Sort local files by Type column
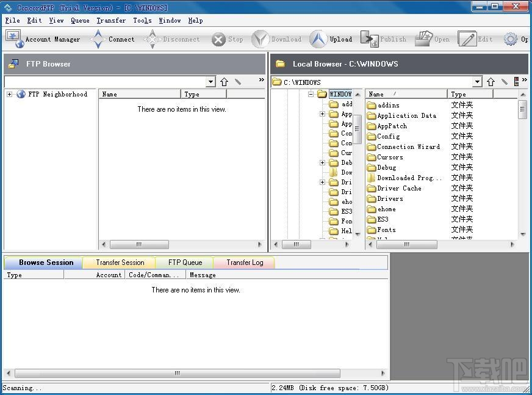 (470, 94)
